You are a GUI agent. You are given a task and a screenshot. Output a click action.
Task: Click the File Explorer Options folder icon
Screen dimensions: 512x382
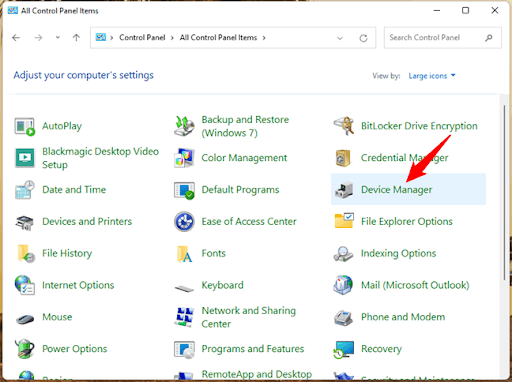[x=344, y=221]
